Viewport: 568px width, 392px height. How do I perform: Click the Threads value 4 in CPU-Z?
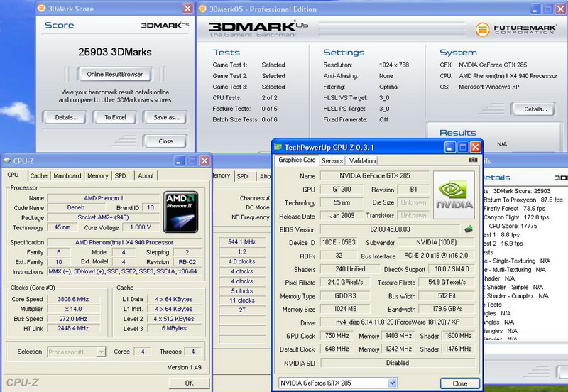click(192, 352)
